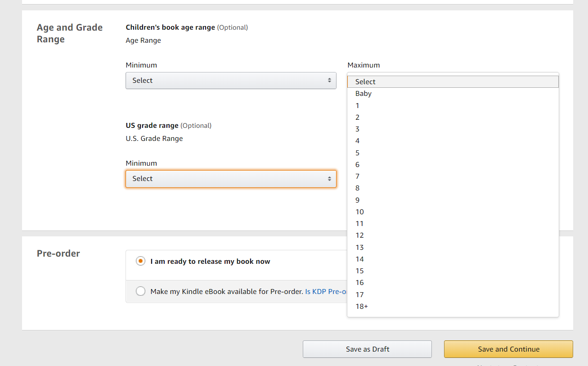Choose age 5 from the open dropdown
Image resolution: width=588 pixels, height=366 pixels.
[453, 153]
